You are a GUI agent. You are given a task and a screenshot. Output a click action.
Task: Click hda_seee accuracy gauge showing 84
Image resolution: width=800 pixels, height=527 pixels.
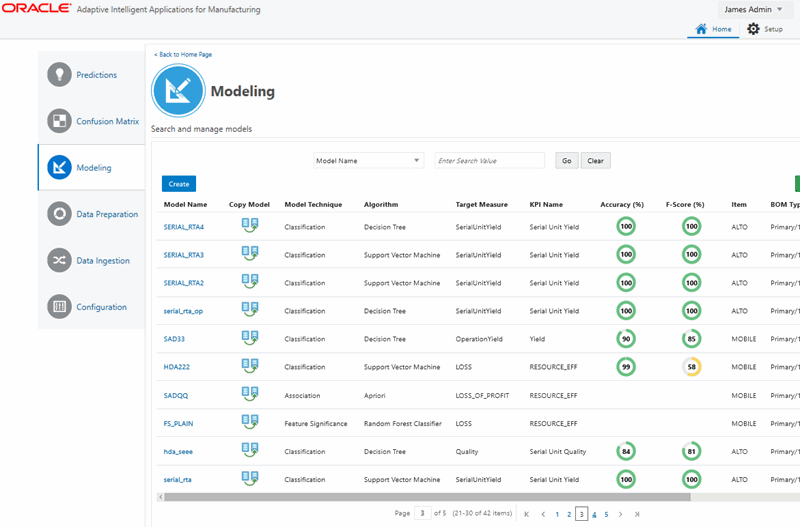tap(626, 451)
